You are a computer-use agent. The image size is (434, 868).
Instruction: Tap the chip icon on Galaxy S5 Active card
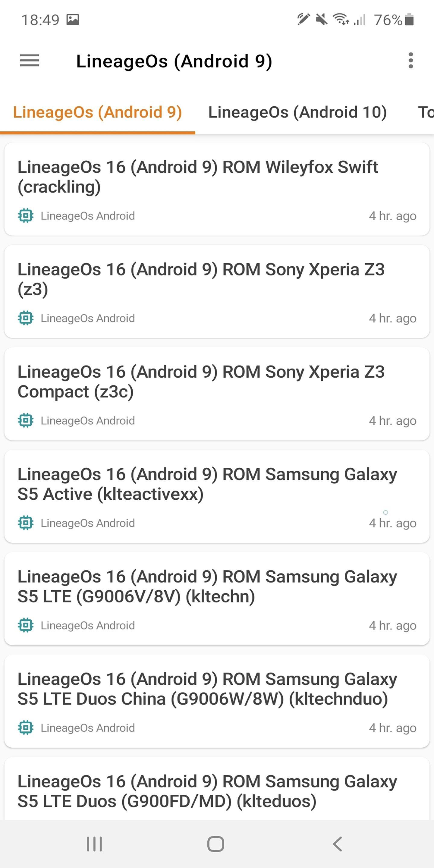point(26,523)
